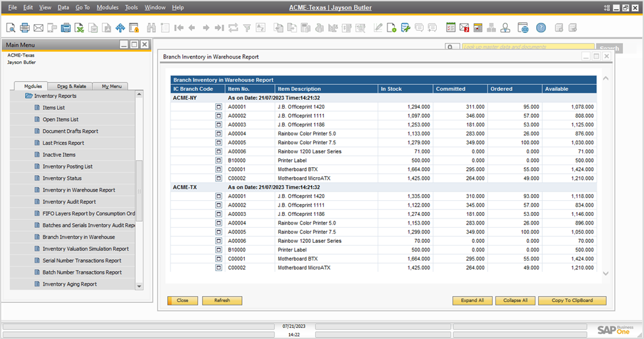Screen dimensions: 644x339
Task: Click the user profile toolbar icon
Action: (x=505, y=28)
